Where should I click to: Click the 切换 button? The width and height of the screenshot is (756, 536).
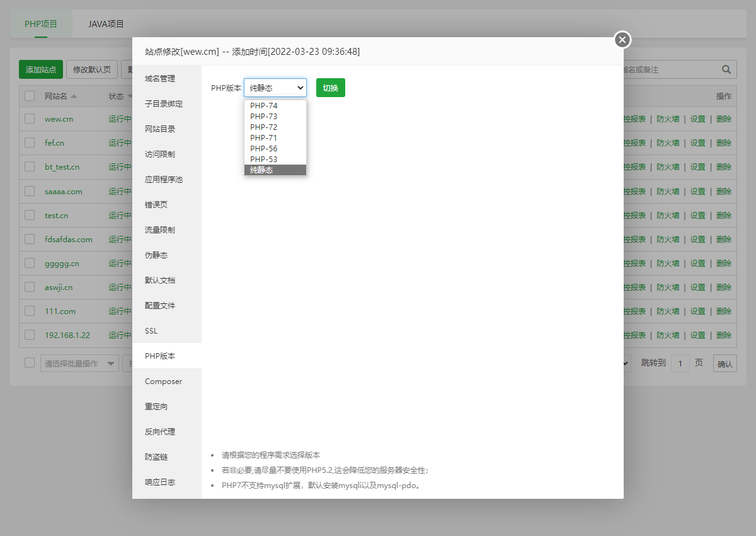tap(330, 88)
